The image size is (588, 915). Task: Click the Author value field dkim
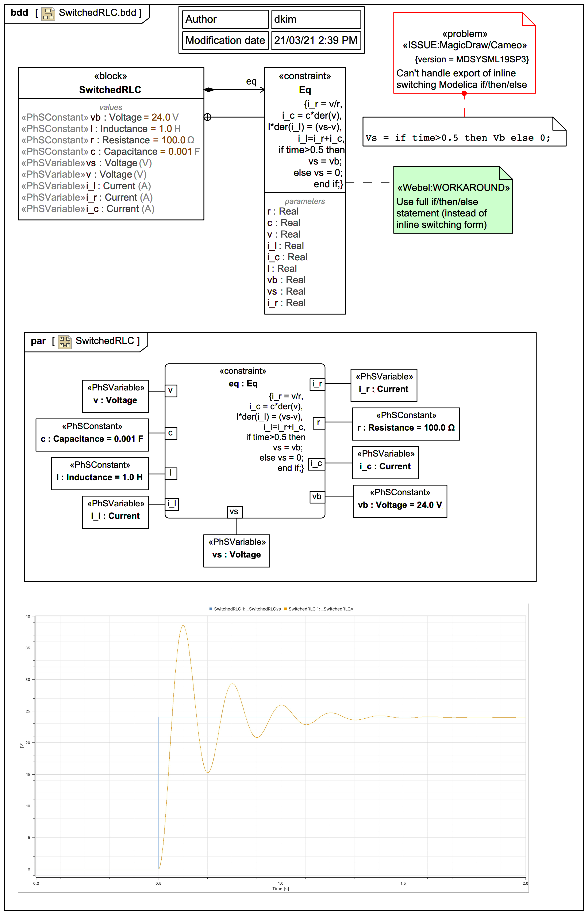(315, 19)
